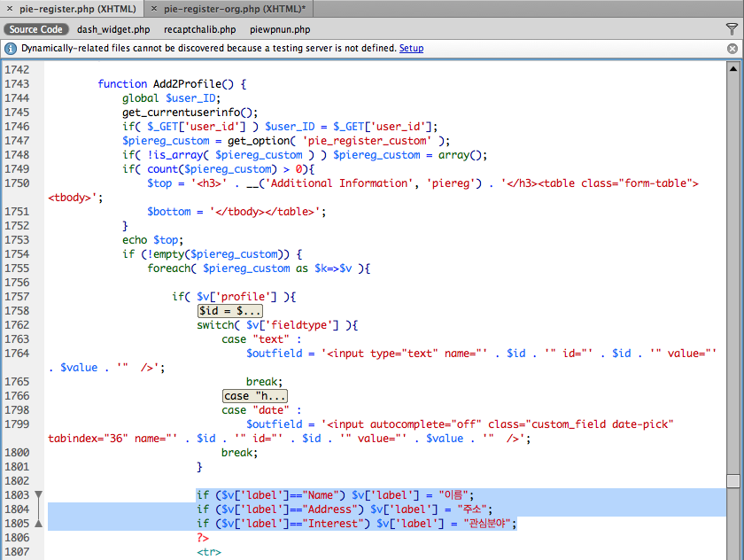Click the closing brace on line 1801
Viewport: 744px width, 560px height.
200,467
